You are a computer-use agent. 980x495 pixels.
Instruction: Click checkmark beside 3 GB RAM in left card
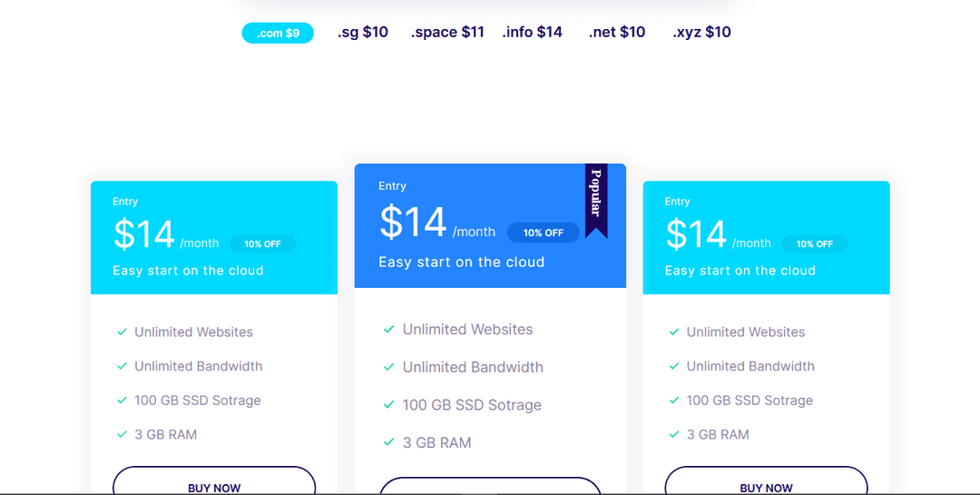click(x=122, y=434)
